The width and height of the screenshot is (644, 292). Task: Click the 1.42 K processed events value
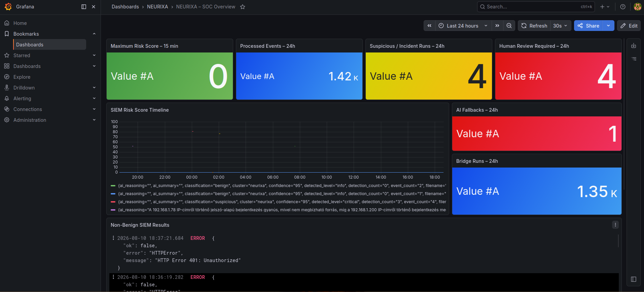point(343,76)
